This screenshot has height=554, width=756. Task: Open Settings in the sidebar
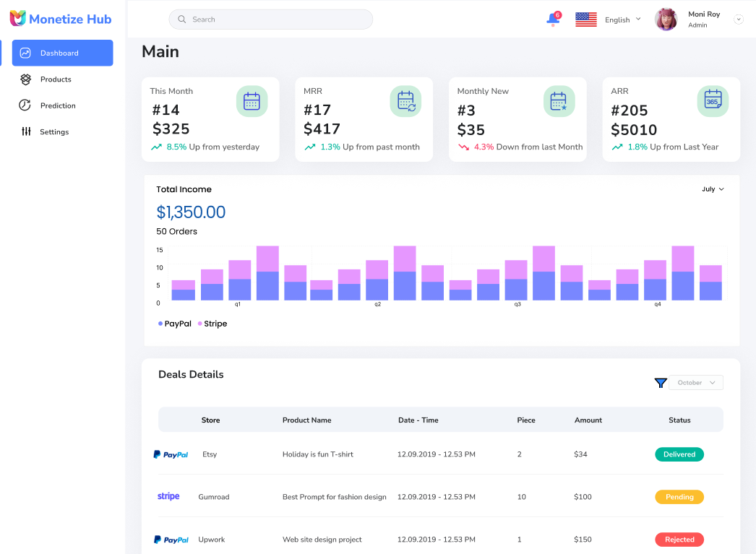tap(54, 131)
